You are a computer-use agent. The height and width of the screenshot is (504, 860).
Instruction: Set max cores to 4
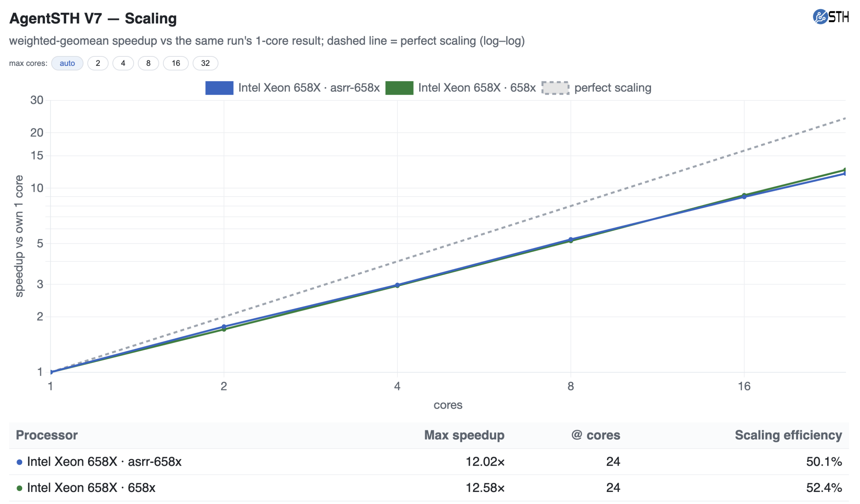123,63
